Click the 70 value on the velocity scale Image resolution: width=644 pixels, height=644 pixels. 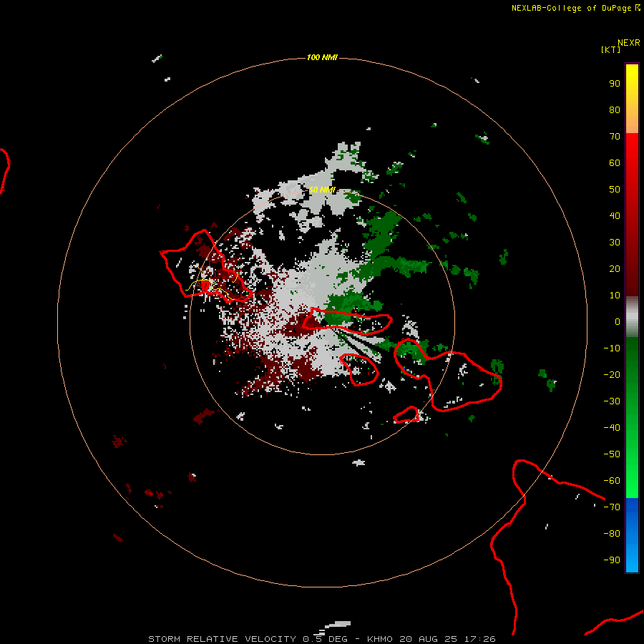click(615, 137)
